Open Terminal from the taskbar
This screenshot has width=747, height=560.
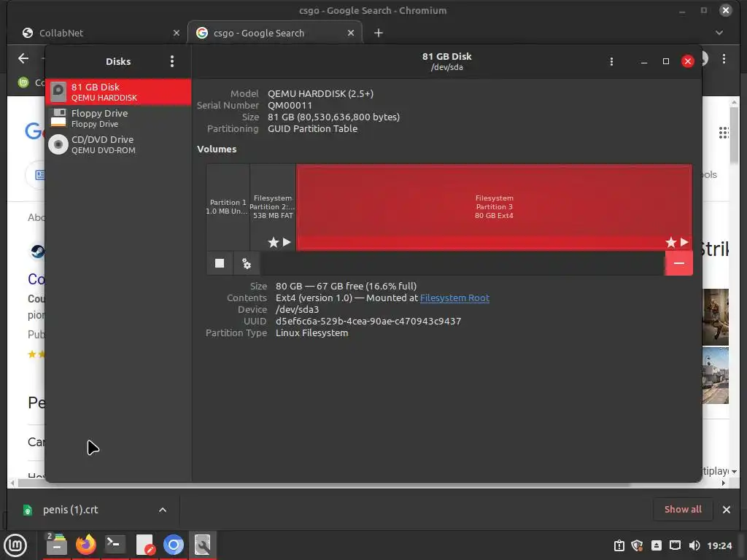[x=115, y=545]
